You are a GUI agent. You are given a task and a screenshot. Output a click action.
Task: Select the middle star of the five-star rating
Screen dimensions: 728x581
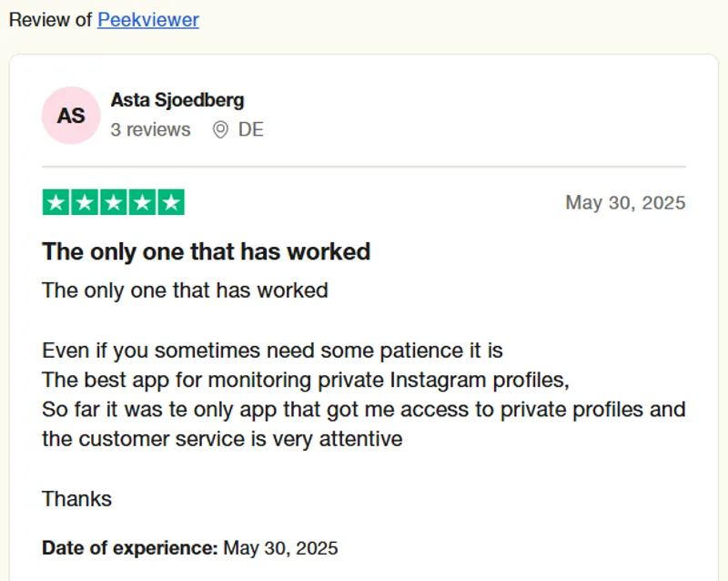coord(114,202)
